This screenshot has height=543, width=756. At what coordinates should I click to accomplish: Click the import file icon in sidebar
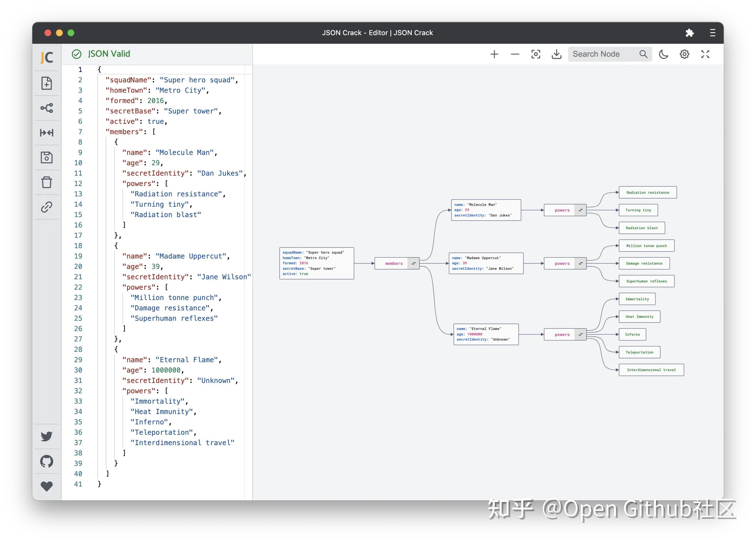click(x=47, y=83)
